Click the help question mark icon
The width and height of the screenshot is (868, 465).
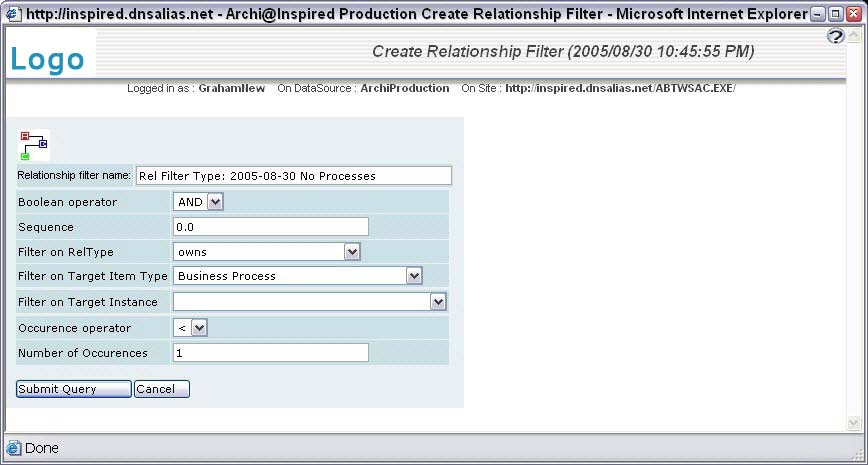[x=837, y=37]
